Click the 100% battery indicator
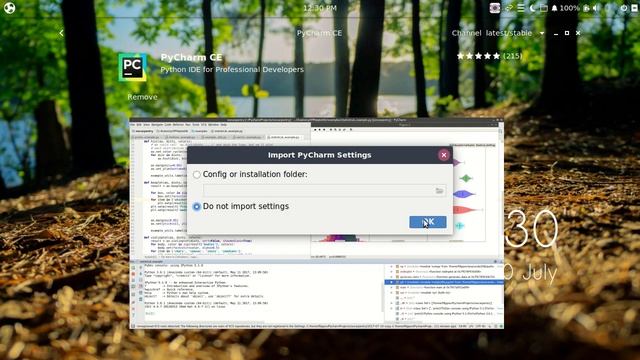Viewport: 640px width, 360px height. click(x=575, y=8)
